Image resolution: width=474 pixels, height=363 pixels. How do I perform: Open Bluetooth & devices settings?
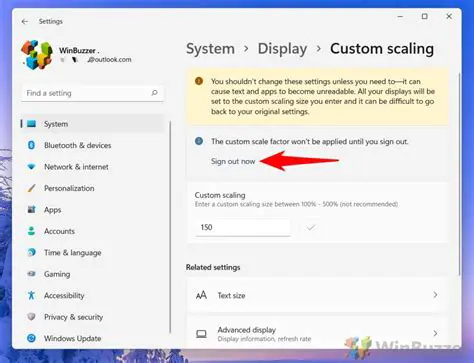(92, 145)
